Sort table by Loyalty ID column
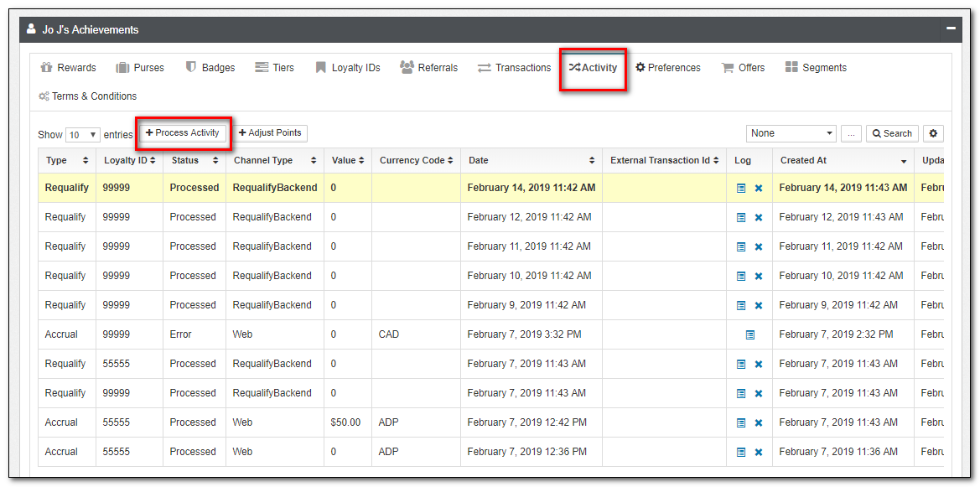980x487 pixels. coord(129,161)
